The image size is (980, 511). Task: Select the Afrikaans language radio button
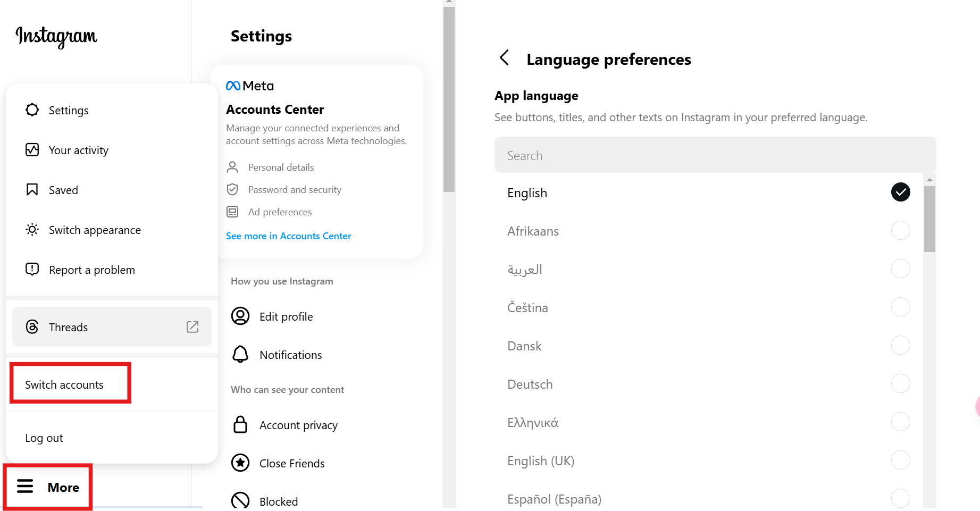[x=900, y=231]
